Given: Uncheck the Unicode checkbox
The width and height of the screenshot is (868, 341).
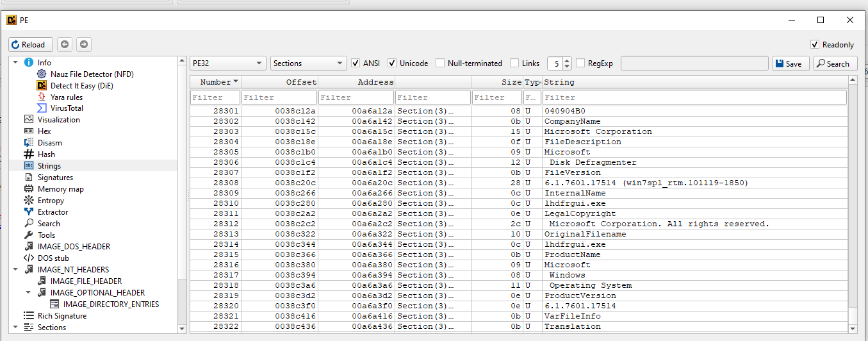Looking at the screenshot, I should pos(392,63).
